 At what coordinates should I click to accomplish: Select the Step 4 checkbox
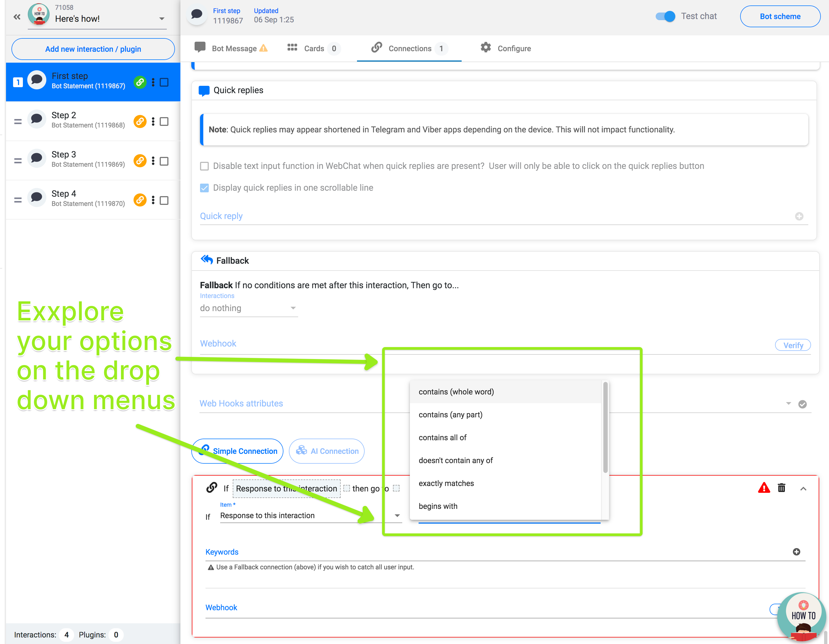pyautogui.click(x=164, y=201)
